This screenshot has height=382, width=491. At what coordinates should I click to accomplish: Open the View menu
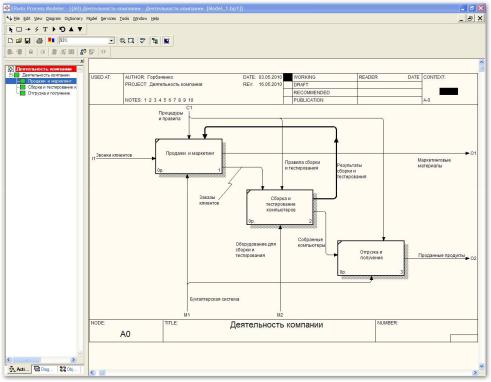point(38,19)
